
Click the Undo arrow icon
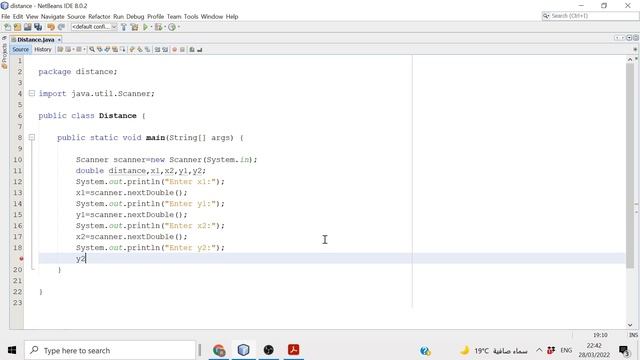(51, 27)
